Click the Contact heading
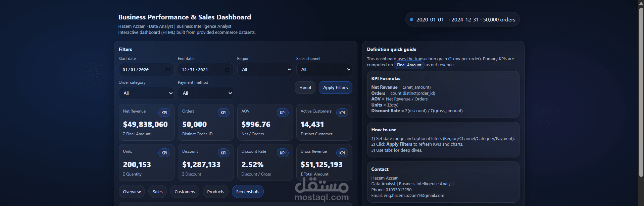 380,169
